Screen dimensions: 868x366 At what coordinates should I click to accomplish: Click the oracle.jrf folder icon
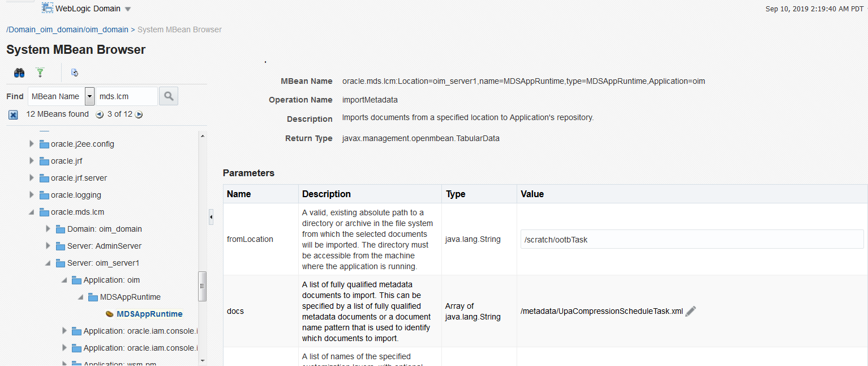(44, 161)
